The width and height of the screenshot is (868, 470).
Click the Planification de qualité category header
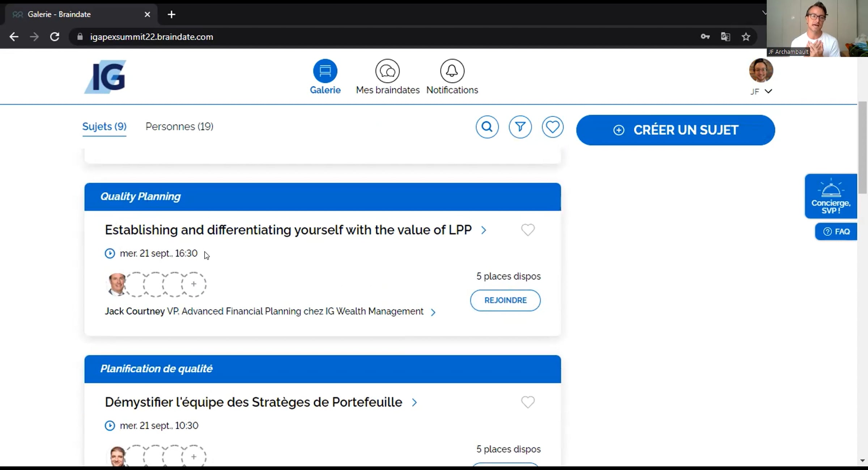coord(323,369)
